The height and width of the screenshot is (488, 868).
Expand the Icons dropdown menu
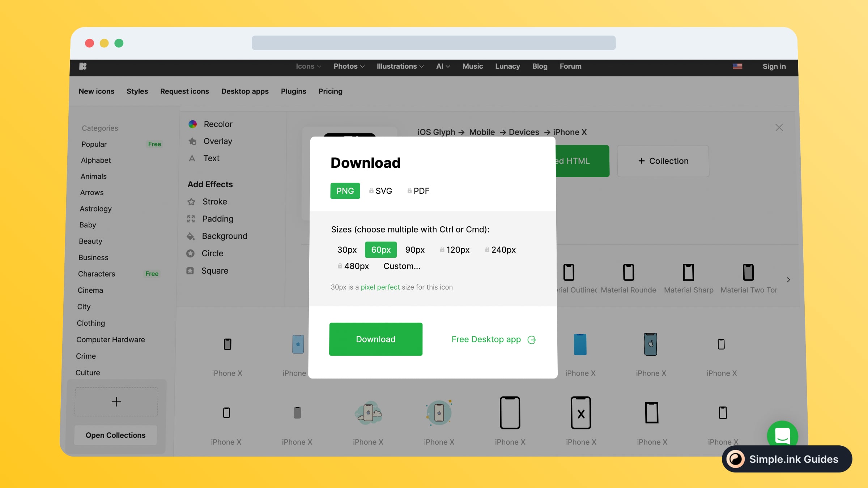click(309, 66)
